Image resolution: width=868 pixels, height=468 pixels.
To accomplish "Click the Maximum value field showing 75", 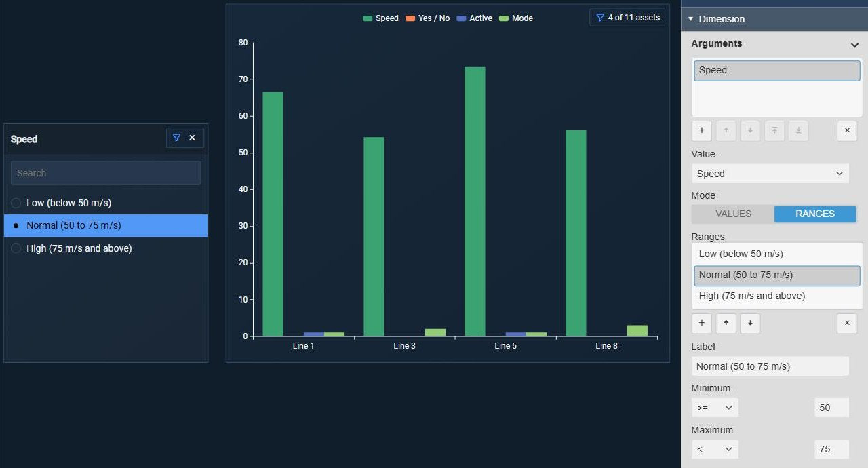I will coord(831,449).
